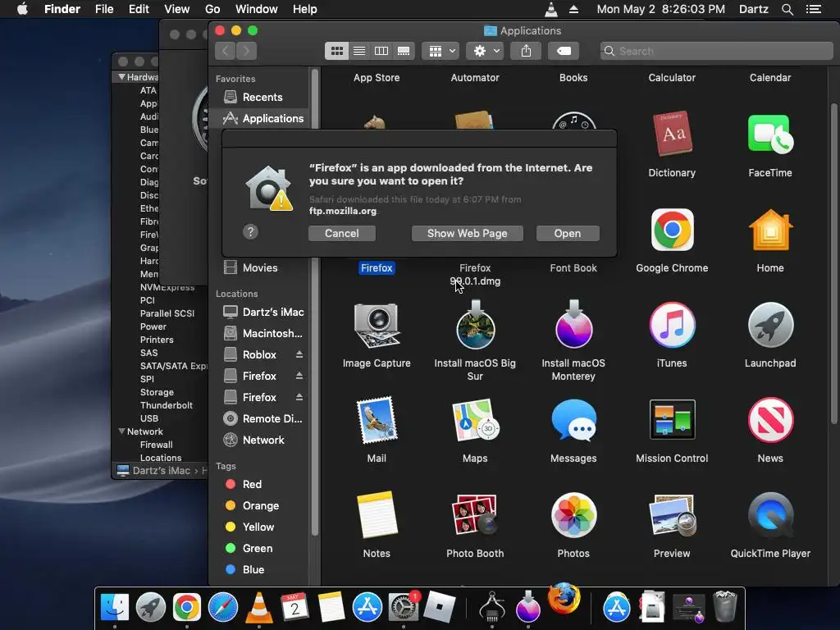Image resolution: width=840 pixels, height=630 pixels.
Task: Select Install macOS Monterey icon
Action: coord(573,324)
